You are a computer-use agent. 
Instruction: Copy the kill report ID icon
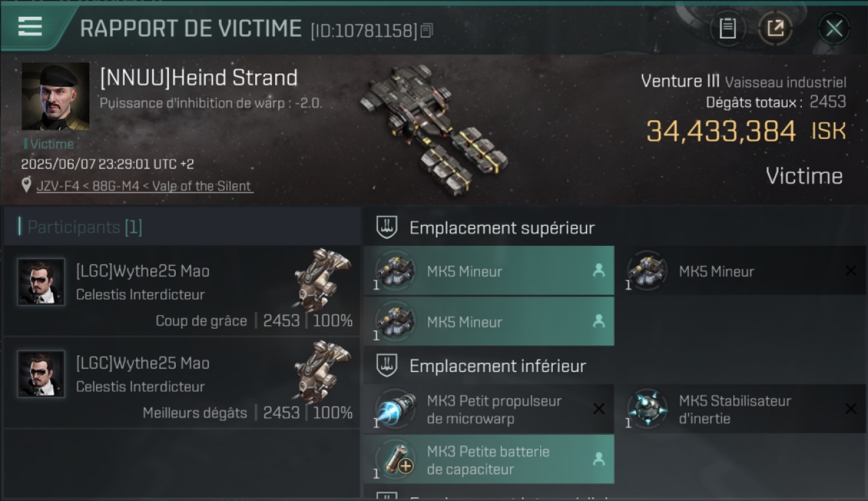point(426,30)
